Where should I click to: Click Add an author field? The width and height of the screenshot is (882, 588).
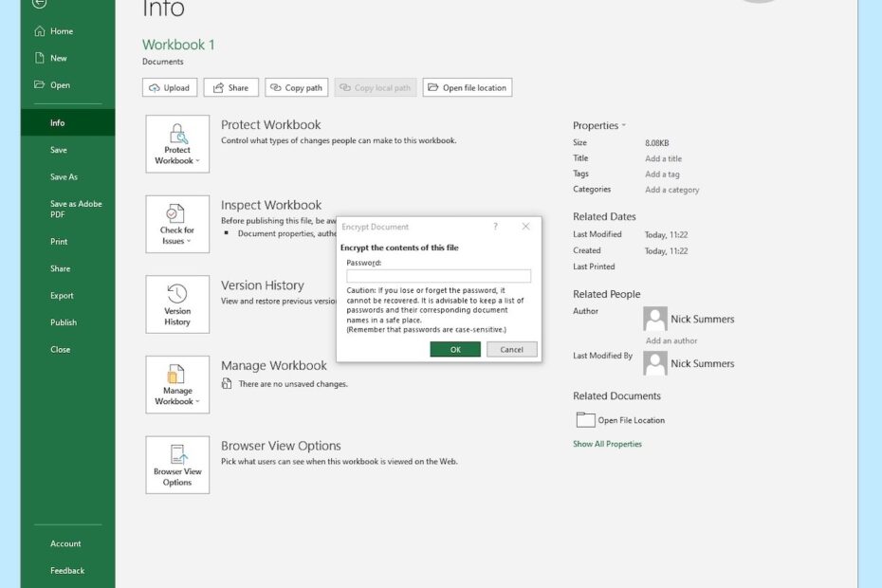671,340
